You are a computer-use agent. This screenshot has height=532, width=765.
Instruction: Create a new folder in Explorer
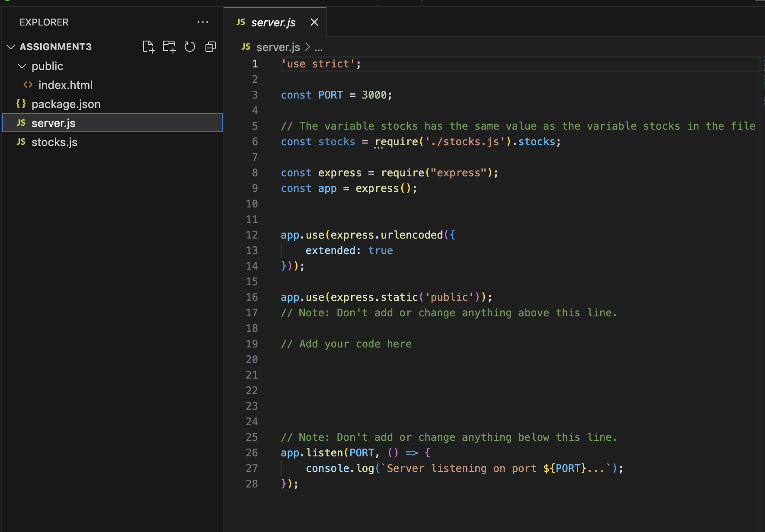point(169,46)
